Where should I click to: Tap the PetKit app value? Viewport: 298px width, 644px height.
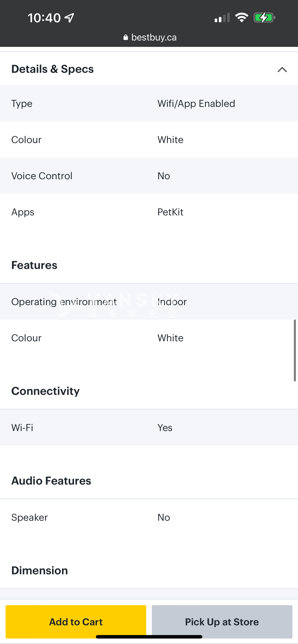pyautogui.click(x=170, y=212)
